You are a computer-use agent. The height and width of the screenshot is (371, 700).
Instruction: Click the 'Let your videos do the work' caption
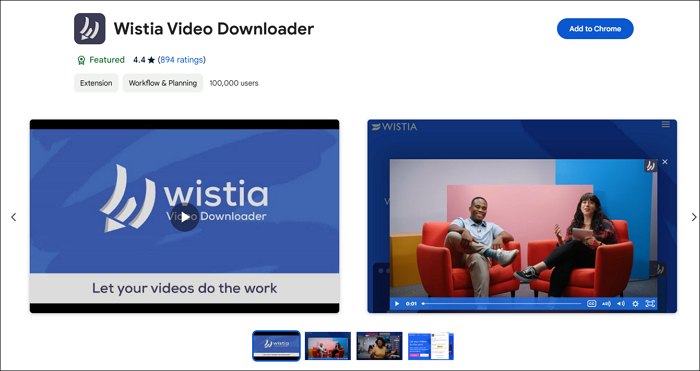184,288
